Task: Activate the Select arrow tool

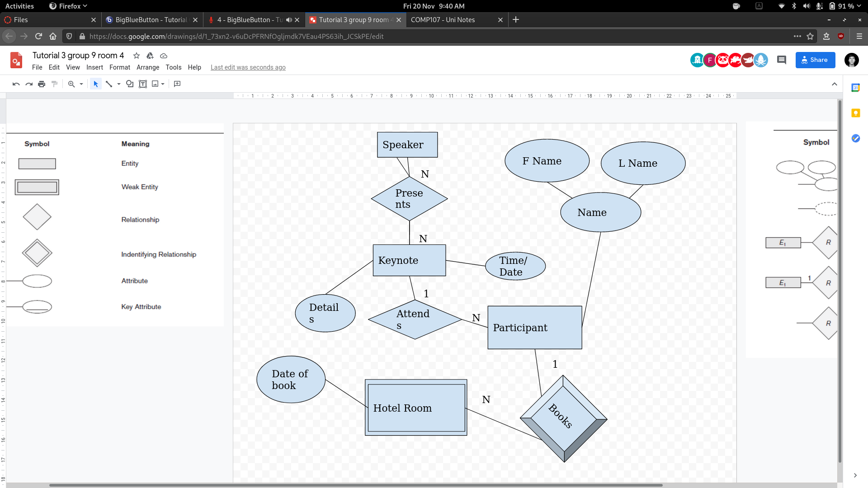Action: pyautogui.click(x=95, y=84)
